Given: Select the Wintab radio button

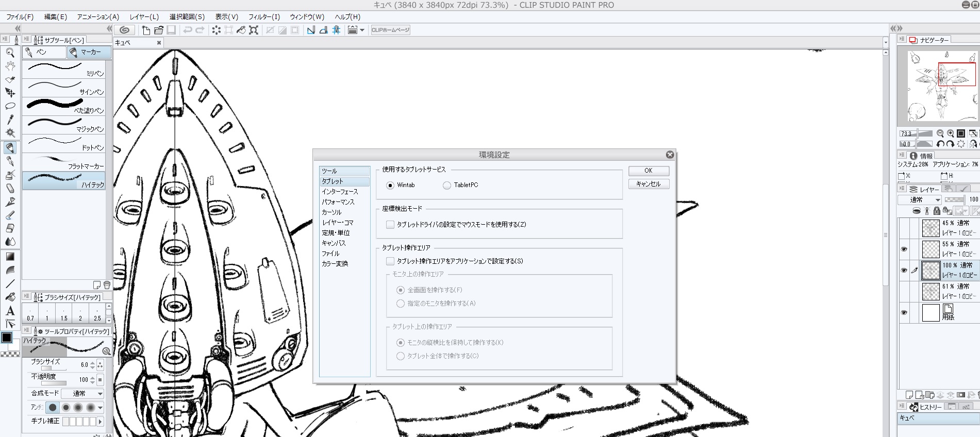Looking at the screenshot, I should 390,186.
